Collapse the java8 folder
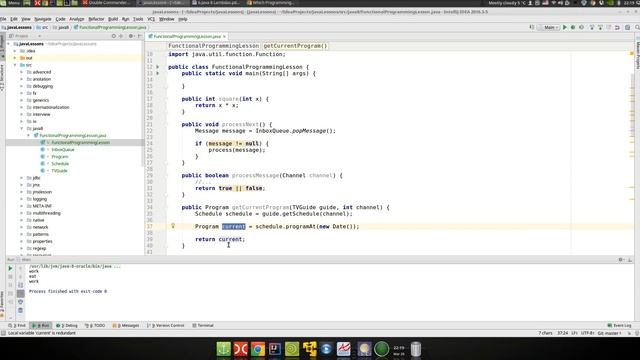Screen dimensions: 640x360 tap(22, 128)
